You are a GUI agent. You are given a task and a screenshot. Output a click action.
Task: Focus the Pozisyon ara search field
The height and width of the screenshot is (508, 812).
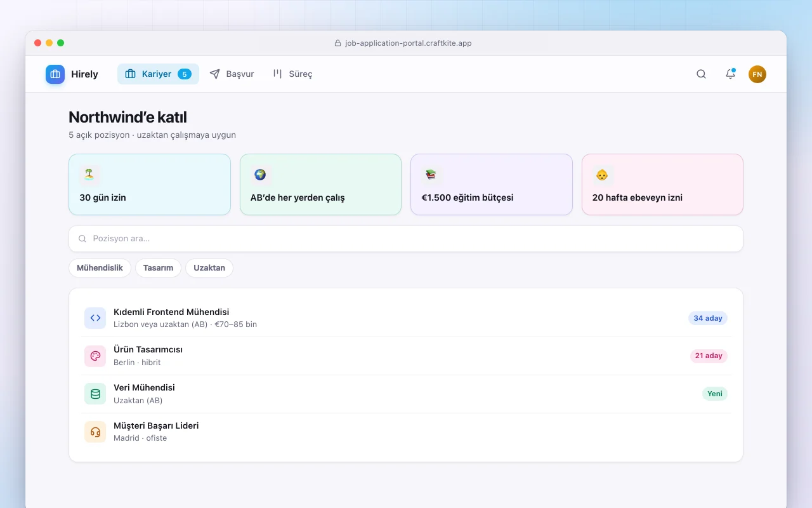406,239
